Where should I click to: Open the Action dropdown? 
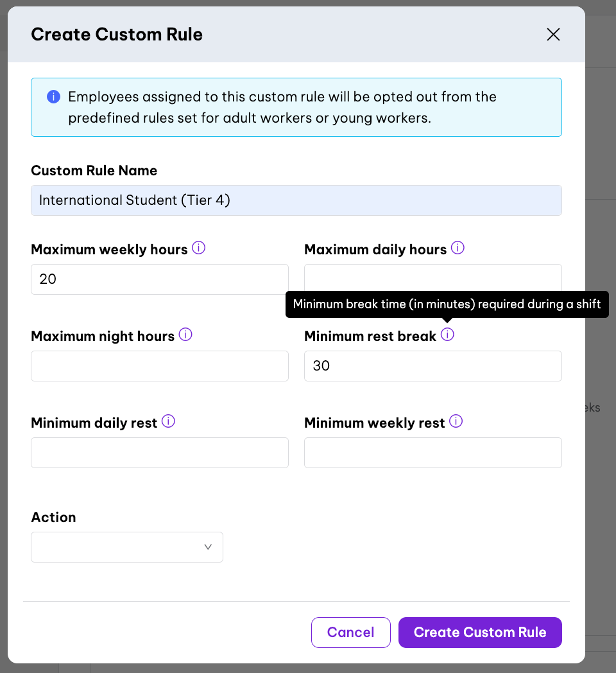127,547
